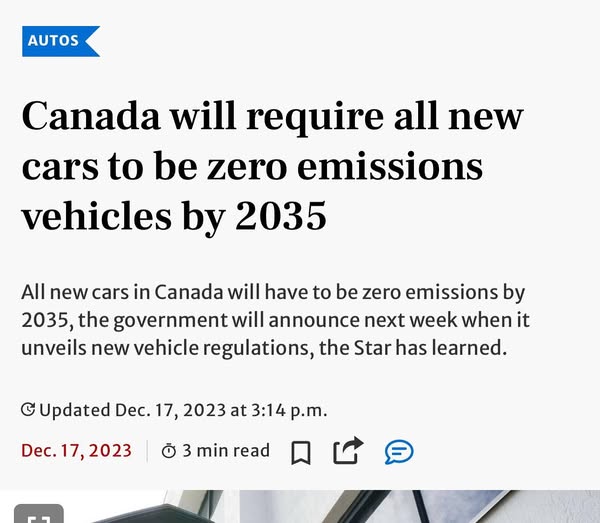Click the article summary paragraph
This screenshot has height=523, width=600.
275,320
